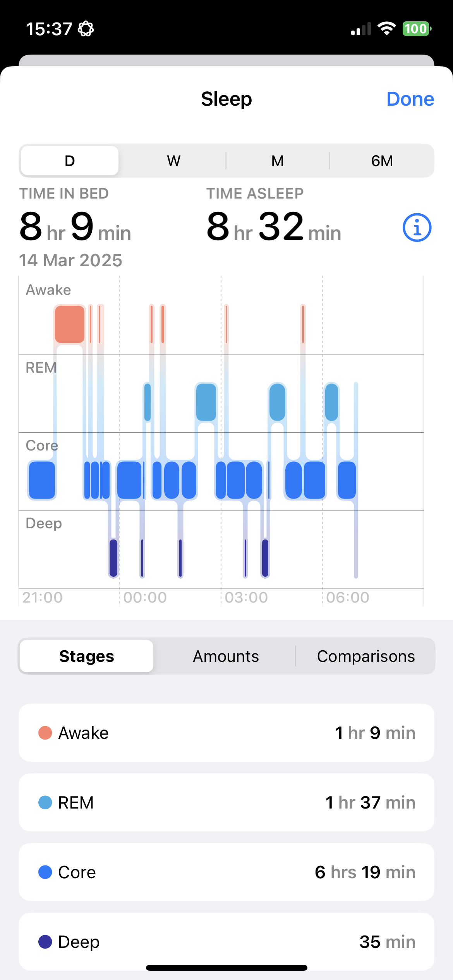Highlight the REM stage row
The height and width of the screenshot is (980, 453).
point(226,802)
